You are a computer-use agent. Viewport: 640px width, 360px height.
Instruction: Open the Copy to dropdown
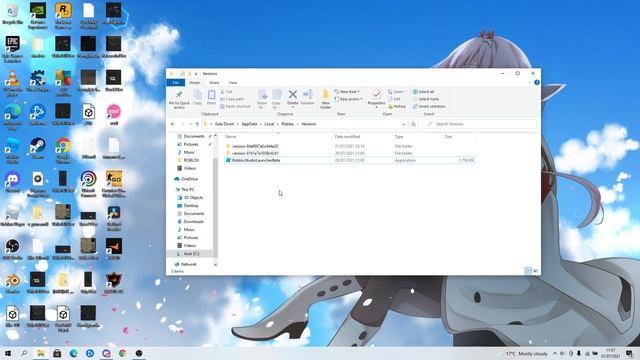pos(276,99)
